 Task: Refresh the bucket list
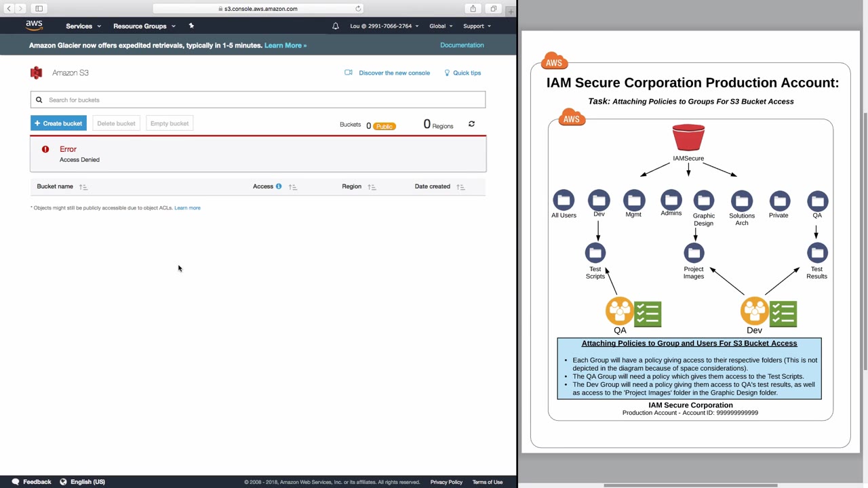click(471, 124)
